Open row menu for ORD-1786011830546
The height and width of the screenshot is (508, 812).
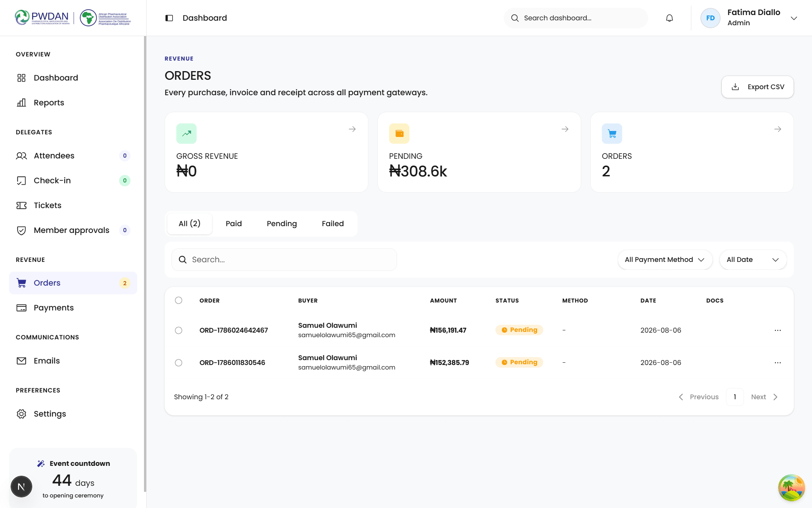pos(778,363)
